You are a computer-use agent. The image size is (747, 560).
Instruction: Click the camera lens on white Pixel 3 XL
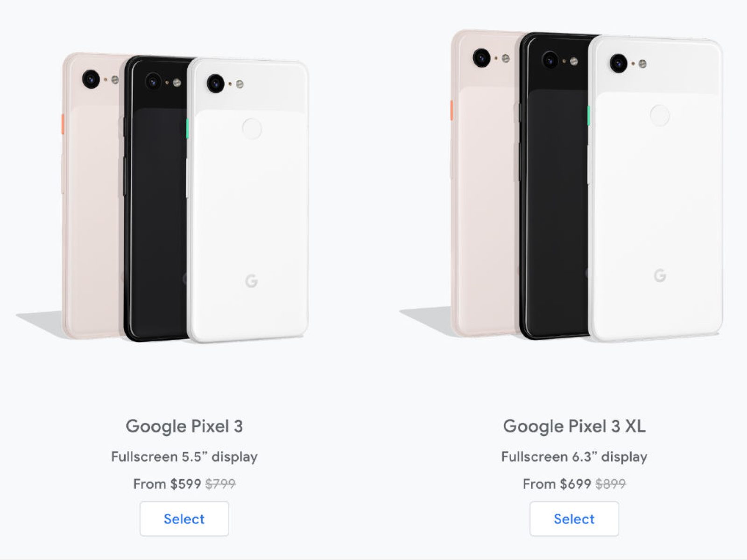[x=618, y=63]
